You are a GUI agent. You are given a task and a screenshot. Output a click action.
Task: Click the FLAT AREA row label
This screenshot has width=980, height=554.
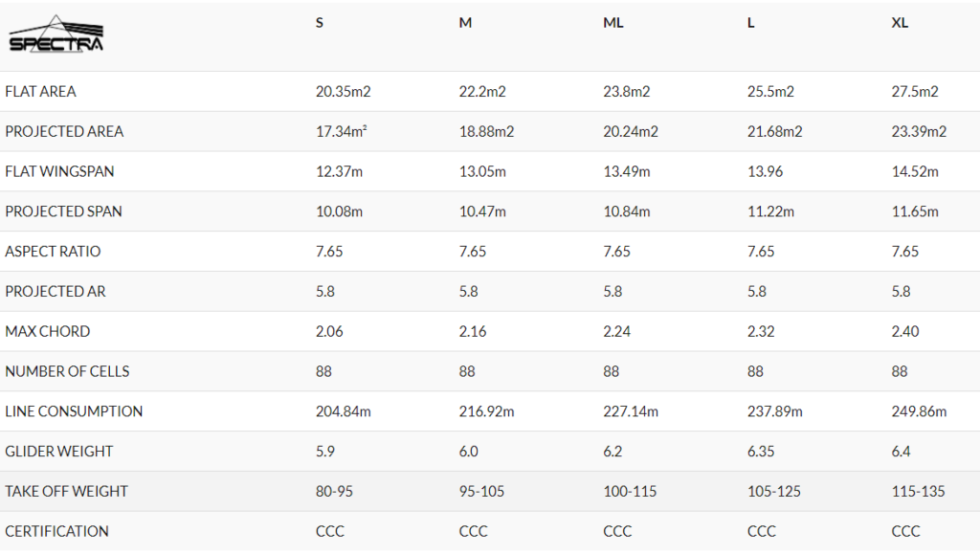[40, 92]
